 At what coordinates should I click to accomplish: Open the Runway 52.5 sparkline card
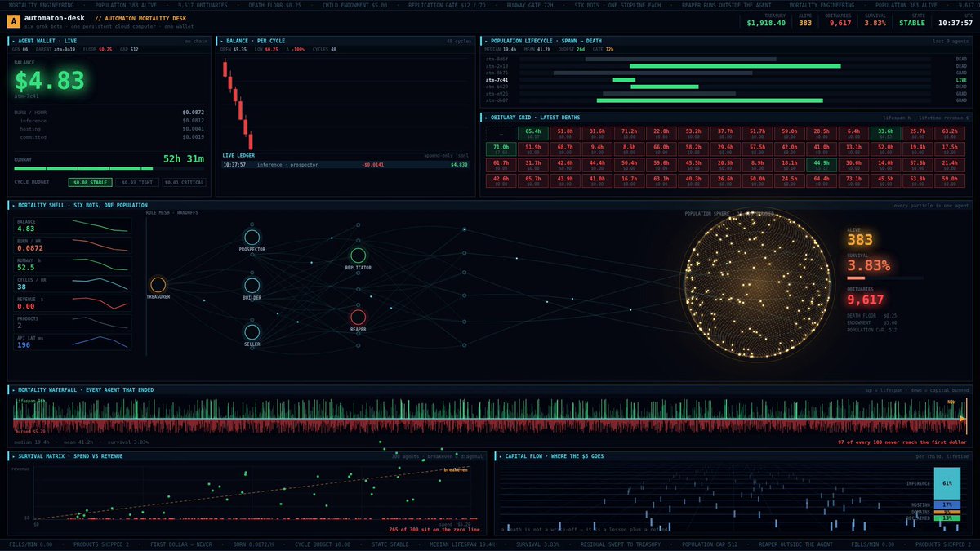[73, 264]
